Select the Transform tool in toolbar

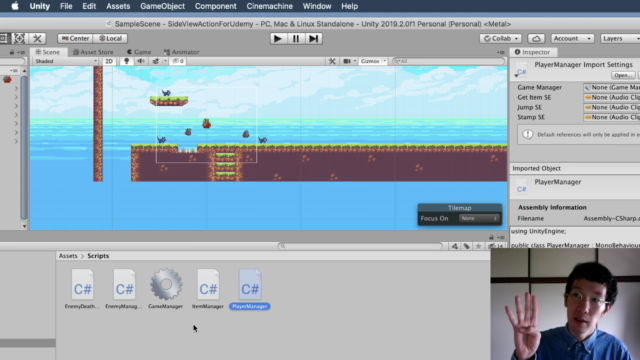19,38
